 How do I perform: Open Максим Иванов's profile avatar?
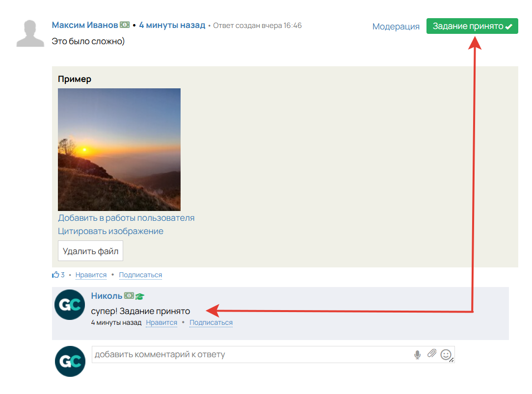(30, 33)
